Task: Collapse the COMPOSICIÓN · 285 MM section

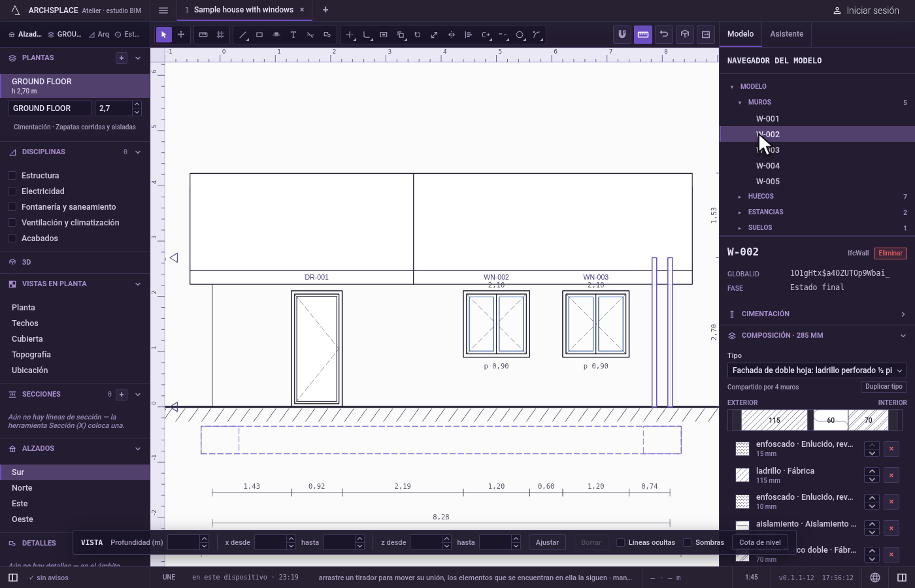Action: (817, 336)
